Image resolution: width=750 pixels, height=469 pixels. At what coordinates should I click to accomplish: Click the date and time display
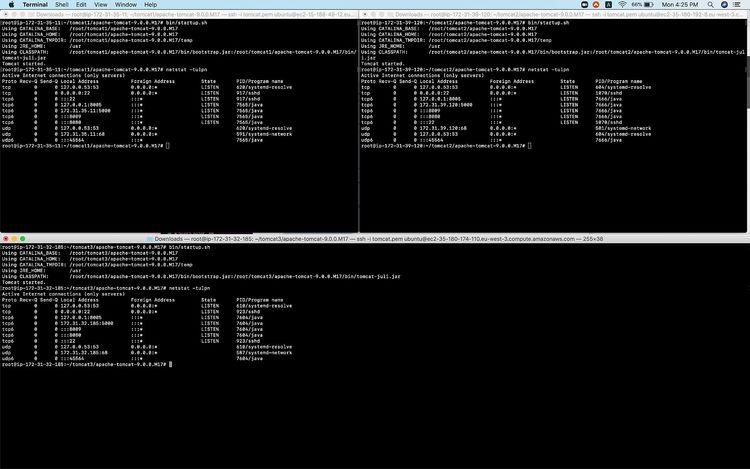tap(681, 4)
